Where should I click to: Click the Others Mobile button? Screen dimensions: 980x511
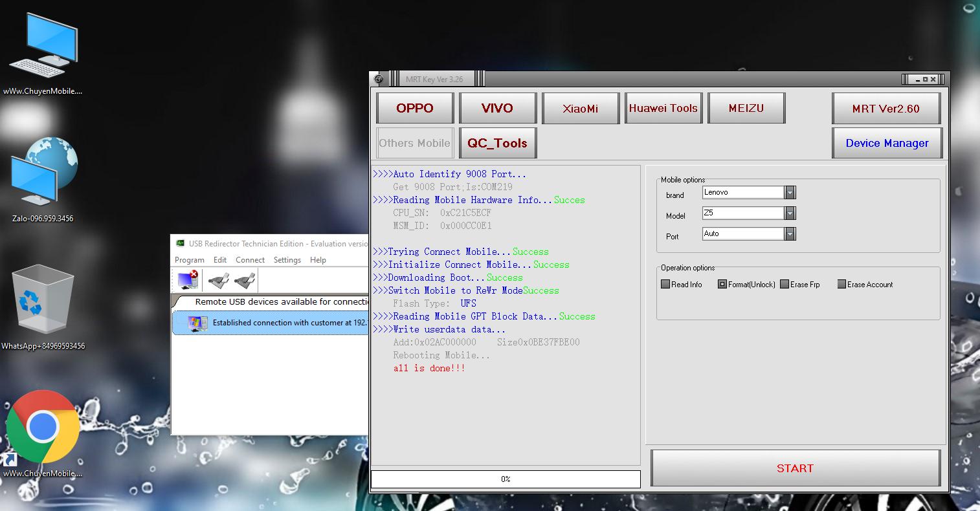pyautogui.click(x=415, y=143)
